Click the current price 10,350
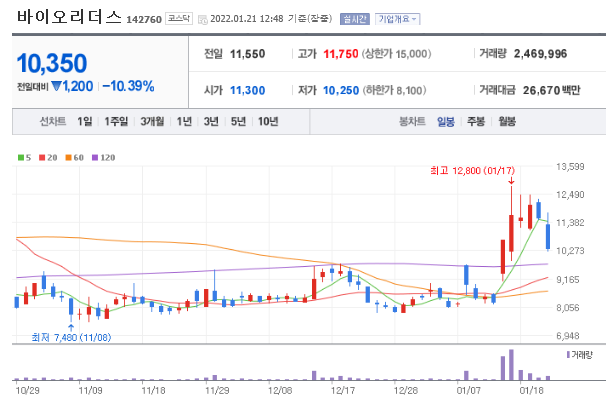 click(x=52, y=63)
